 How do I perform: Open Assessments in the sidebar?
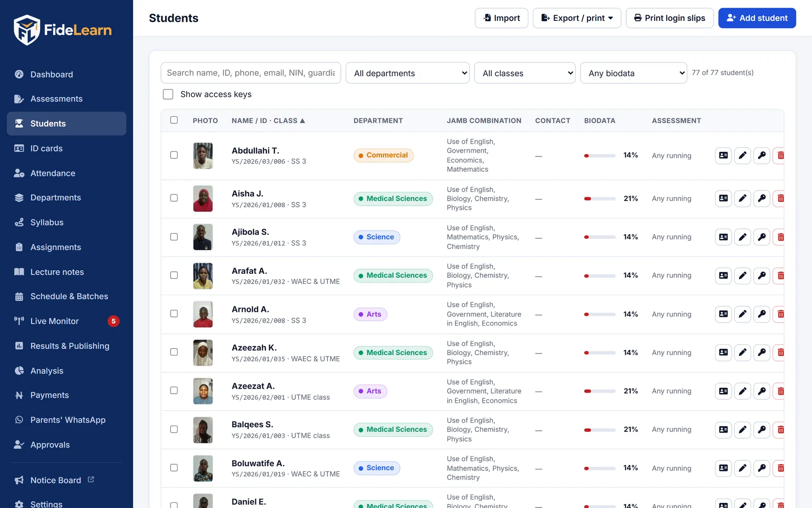pyautogui.click(x=66, y=99)
